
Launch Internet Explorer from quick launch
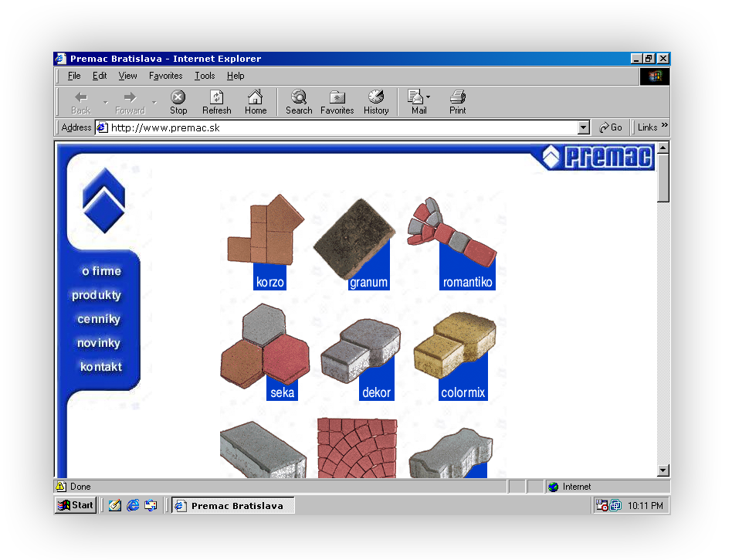133,505
